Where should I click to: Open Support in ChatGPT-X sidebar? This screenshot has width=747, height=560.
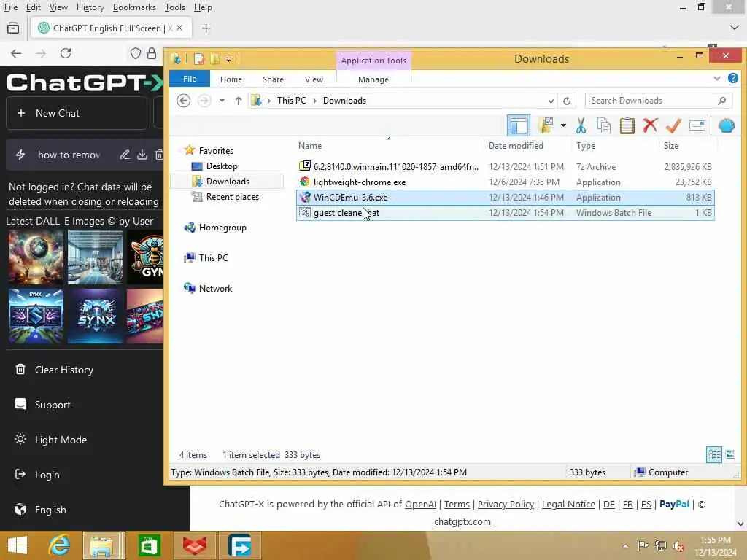coord(53,405)
